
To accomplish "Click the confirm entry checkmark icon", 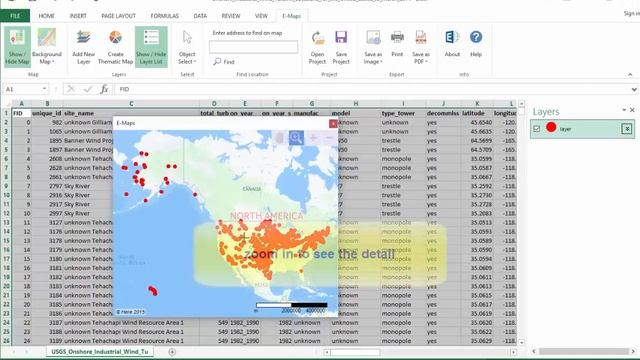I will click(88, 89).
